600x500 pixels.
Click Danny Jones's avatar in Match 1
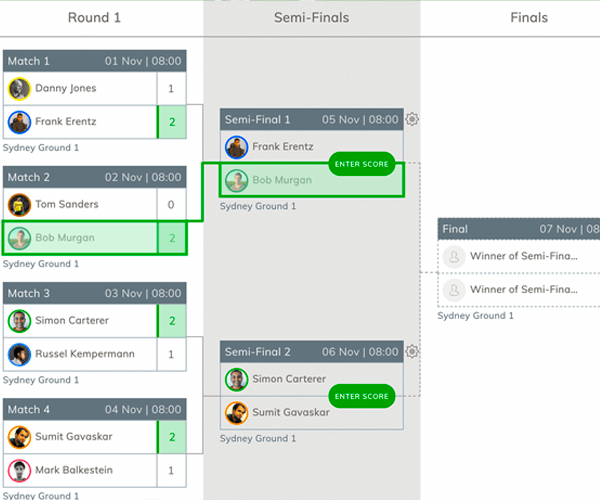click(x=18, y=89)
